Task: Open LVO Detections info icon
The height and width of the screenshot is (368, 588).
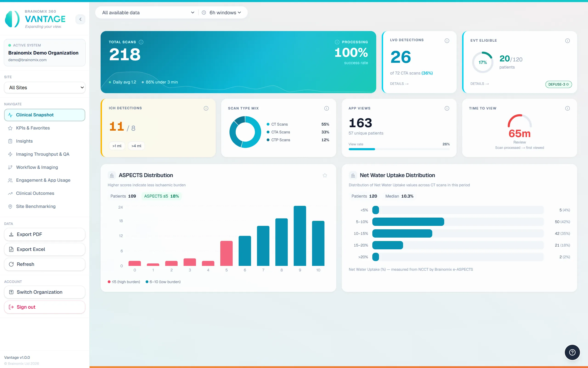Action: [x=447, y=41]
